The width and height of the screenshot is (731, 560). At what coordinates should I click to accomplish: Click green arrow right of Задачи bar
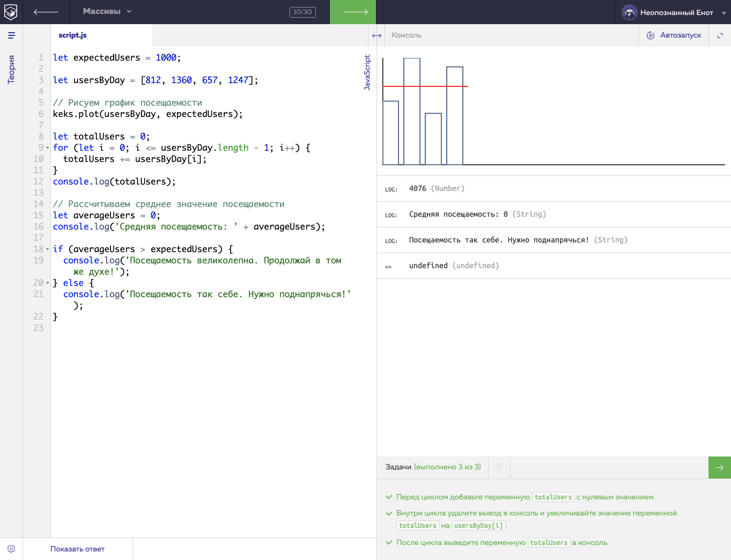pos(719,467)
